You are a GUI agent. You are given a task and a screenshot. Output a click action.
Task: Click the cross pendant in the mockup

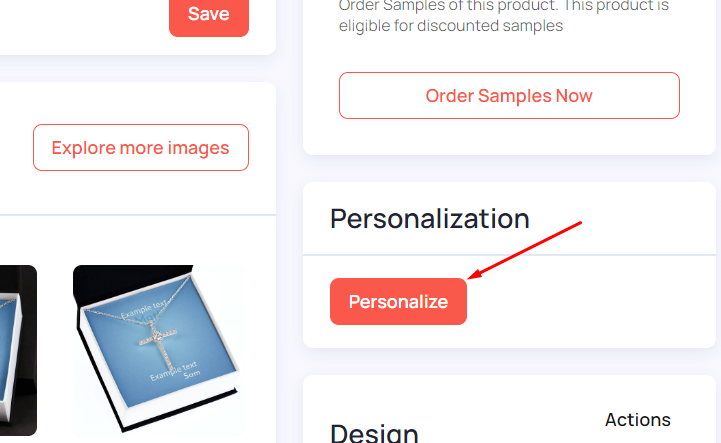point(159,344)
